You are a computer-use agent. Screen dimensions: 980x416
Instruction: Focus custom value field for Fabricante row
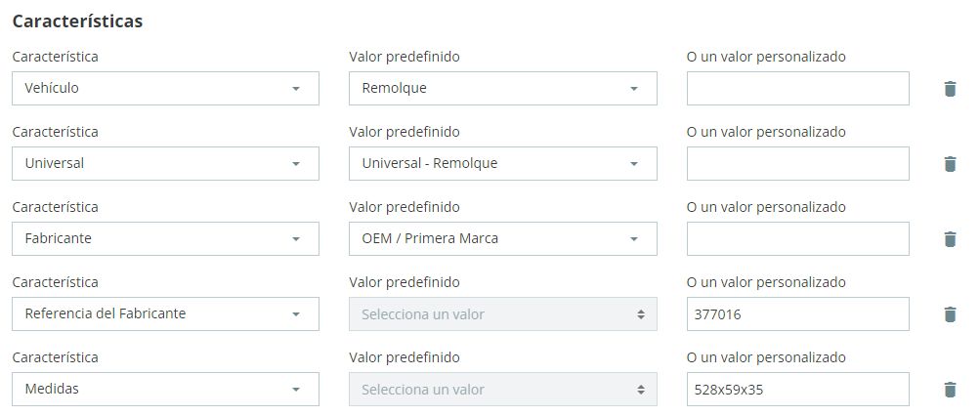click(797, 239)
